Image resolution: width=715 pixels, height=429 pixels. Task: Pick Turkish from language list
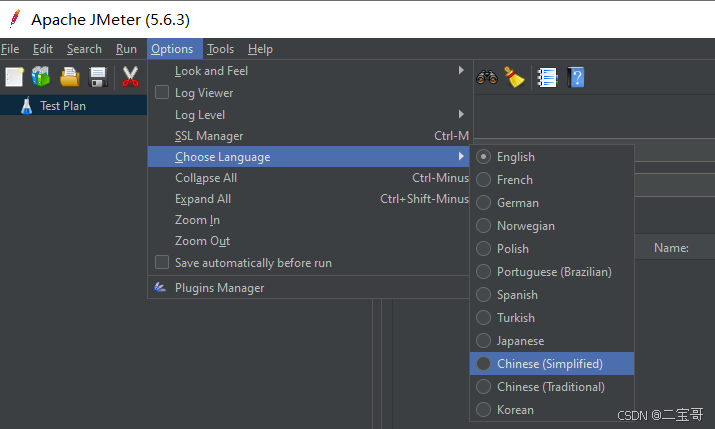[x=552, y=318]
